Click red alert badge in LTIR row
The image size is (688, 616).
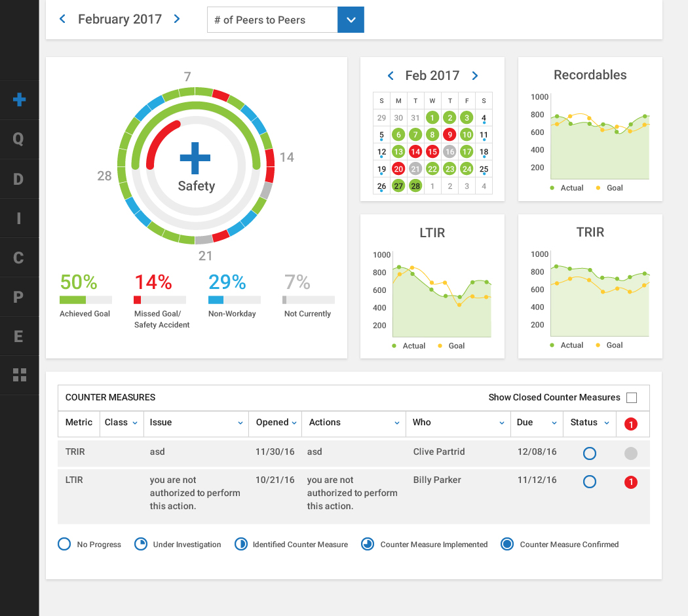[630, 482]
